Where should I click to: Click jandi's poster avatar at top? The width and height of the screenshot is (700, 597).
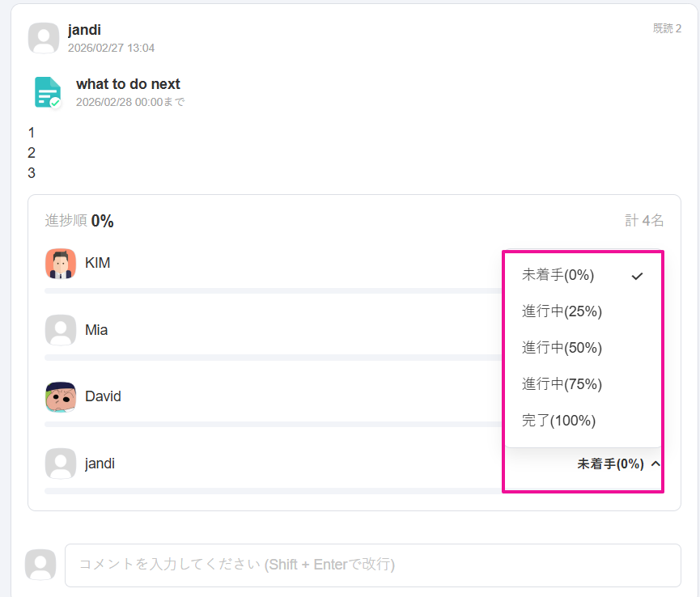pyautogui.click(x=44, y=38)
